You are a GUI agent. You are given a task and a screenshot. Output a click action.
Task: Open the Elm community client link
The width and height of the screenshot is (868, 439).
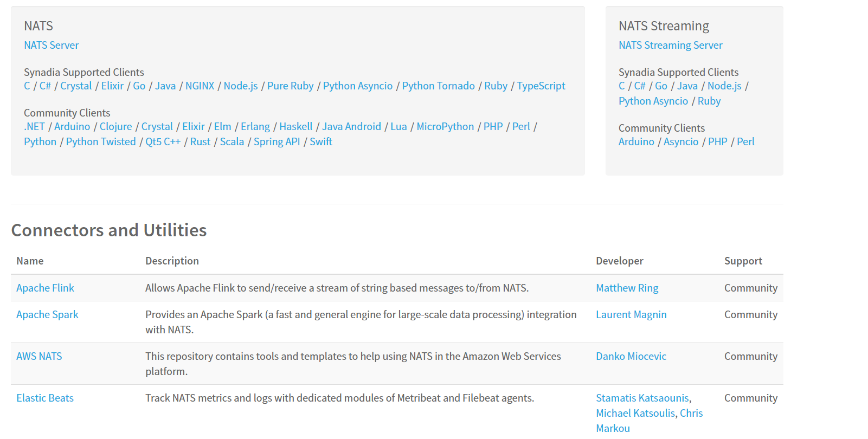[222, 127]
